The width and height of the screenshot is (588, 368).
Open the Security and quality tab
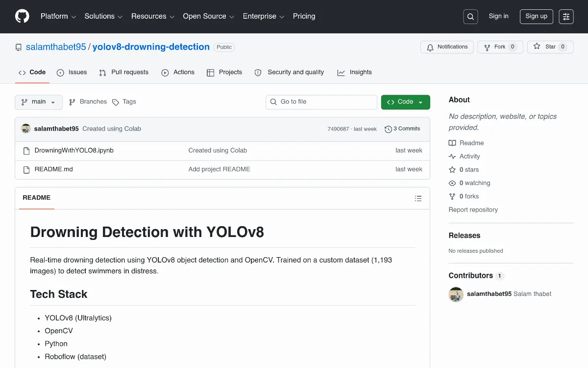[289, 73]
